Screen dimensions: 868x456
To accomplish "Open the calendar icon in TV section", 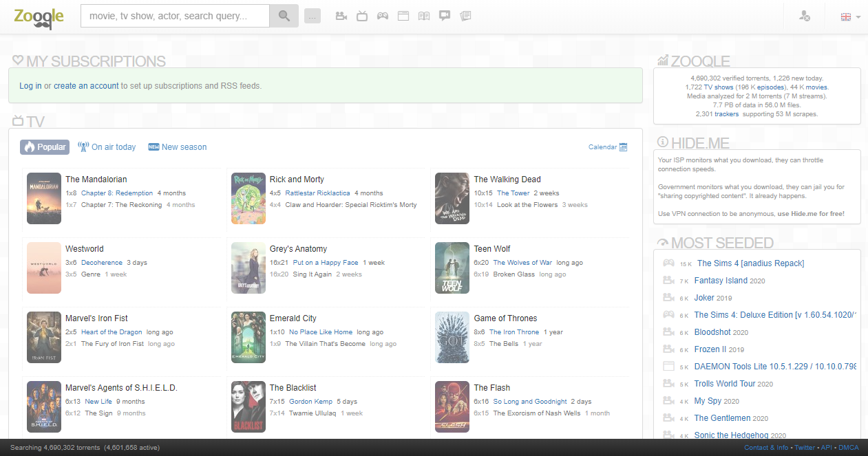I will point(623,147).
